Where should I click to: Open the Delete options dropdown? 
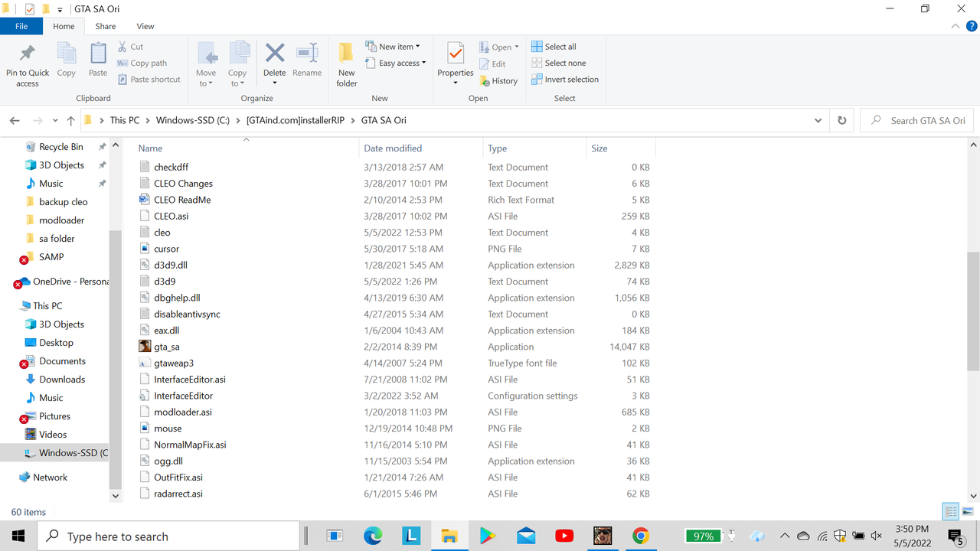274,83
